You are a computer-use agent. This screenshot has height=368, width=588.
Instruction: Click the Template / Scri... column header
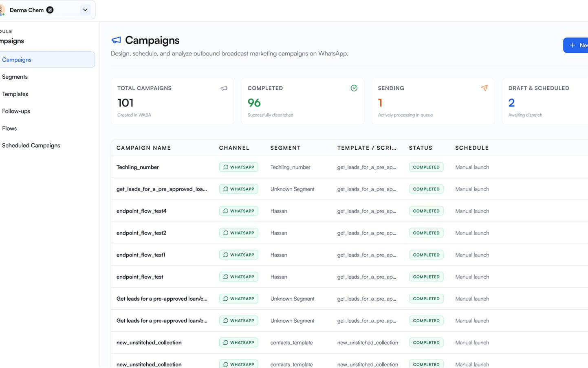[x=367, y=148]
